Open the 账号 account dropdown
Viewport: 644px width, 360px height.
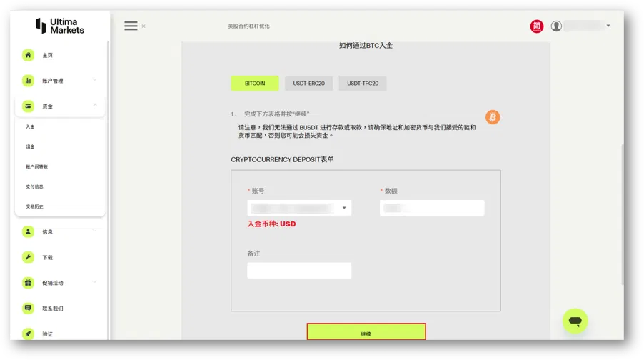pyautogui.click(x=299, y=208)
